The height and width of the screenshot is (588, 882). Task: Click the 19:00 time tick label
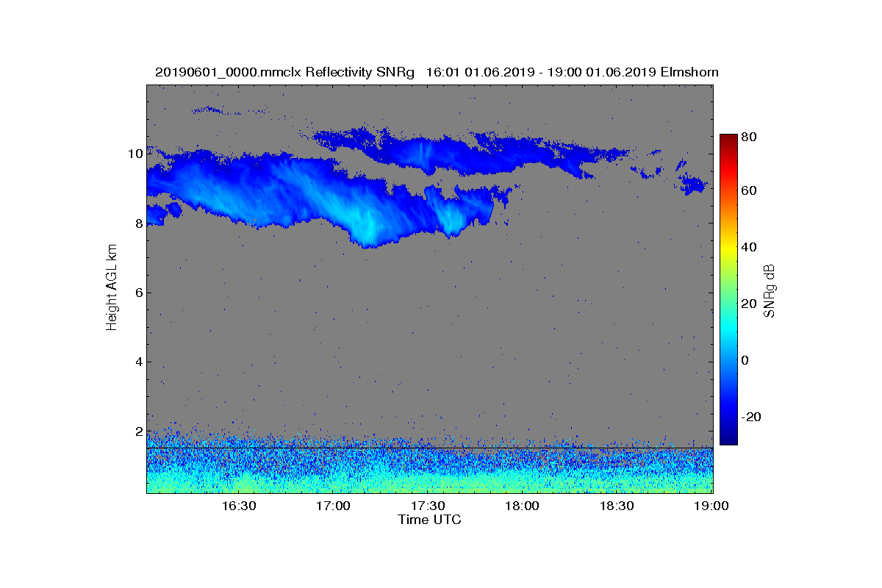click(711, 506)
